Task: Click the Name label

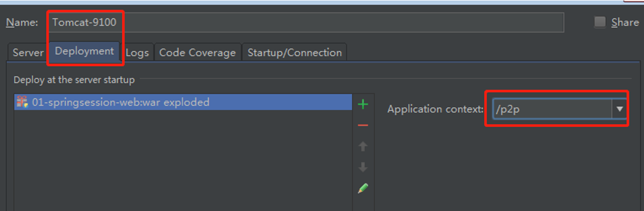Action: pos(22,23)
